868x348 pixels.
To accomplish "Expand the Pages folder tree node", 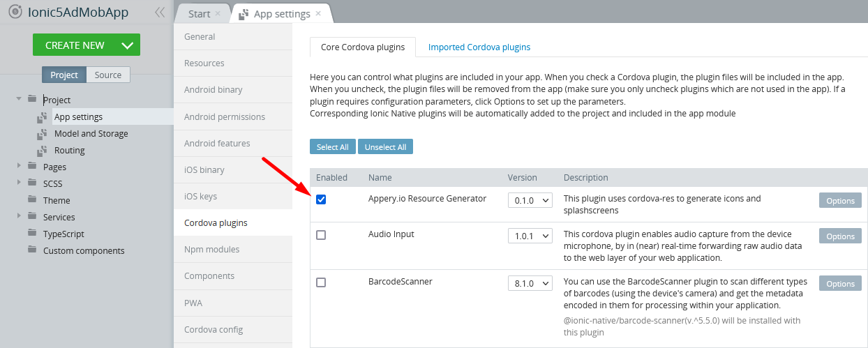I will coord(19,167).
